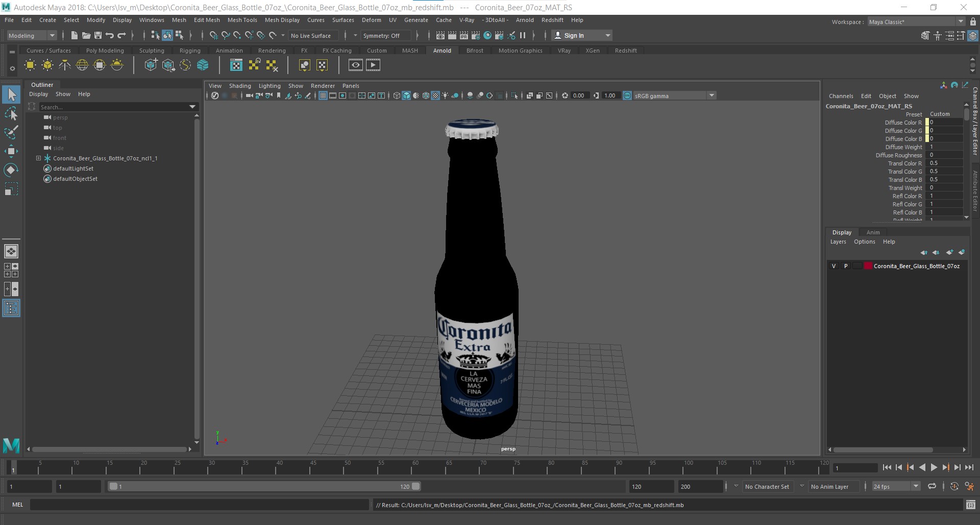This screenshot has width=980, height=525.
Task: Switch to Poly Modeling shelf tab
Action: click(105, 51)
